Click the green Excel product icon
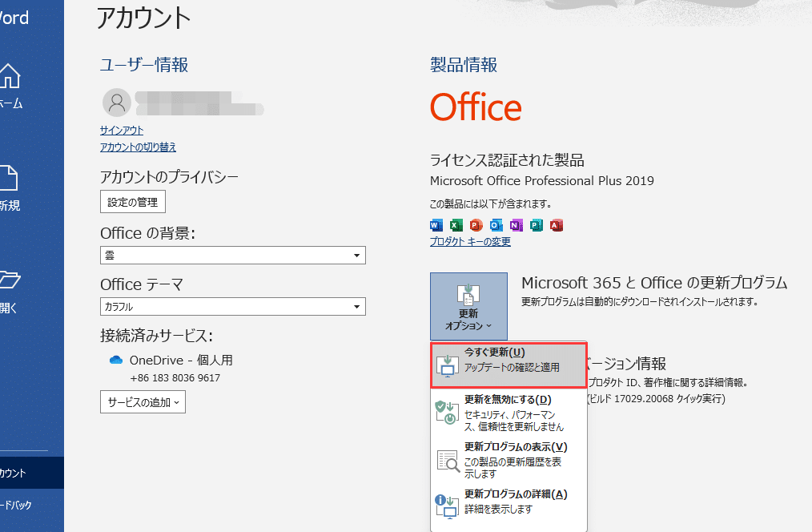This screenshot has height=532, width=812. coord(456,224)
